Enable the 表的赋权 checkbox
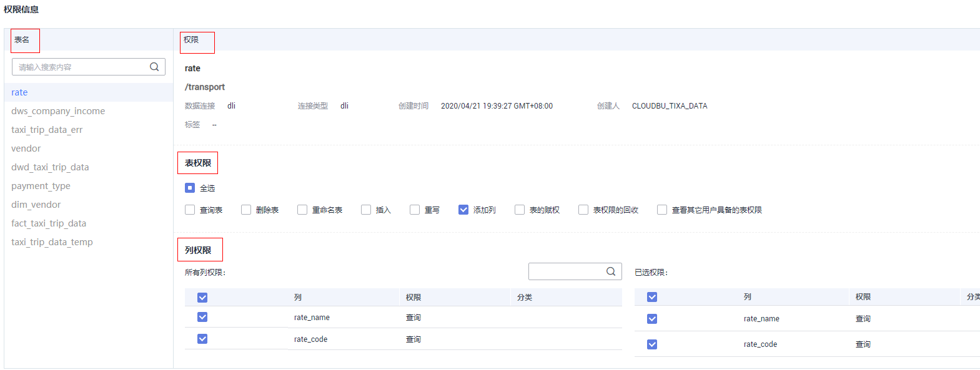This screenshot has width=980, height=370. pyautogui.click(x=520, y=210)
